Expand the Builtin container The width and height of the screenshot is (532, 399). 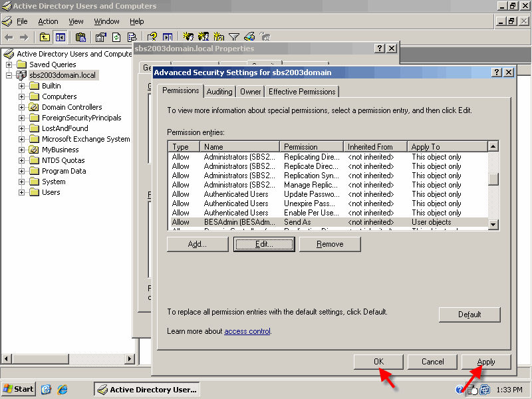[21, 86]
